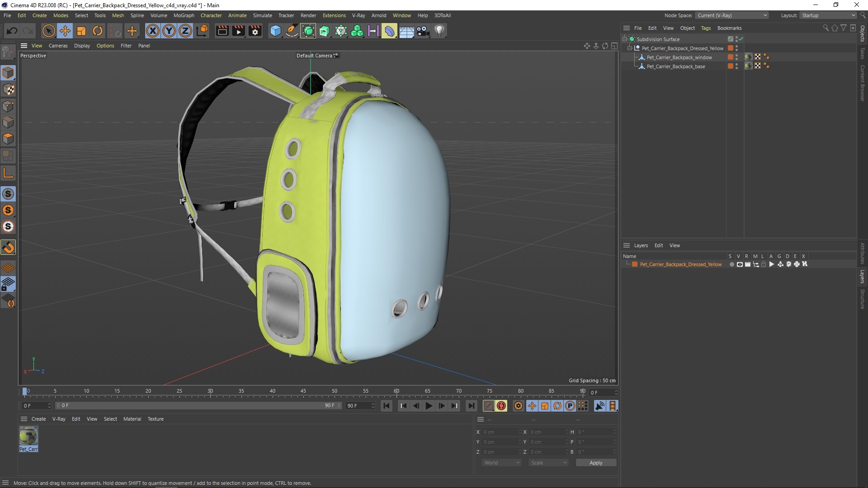Image resolution: width=868 pixels, height=488 pixels.
Task: Collapse the Subdivision Surface tree node
Action: click(x=624, y=39)
